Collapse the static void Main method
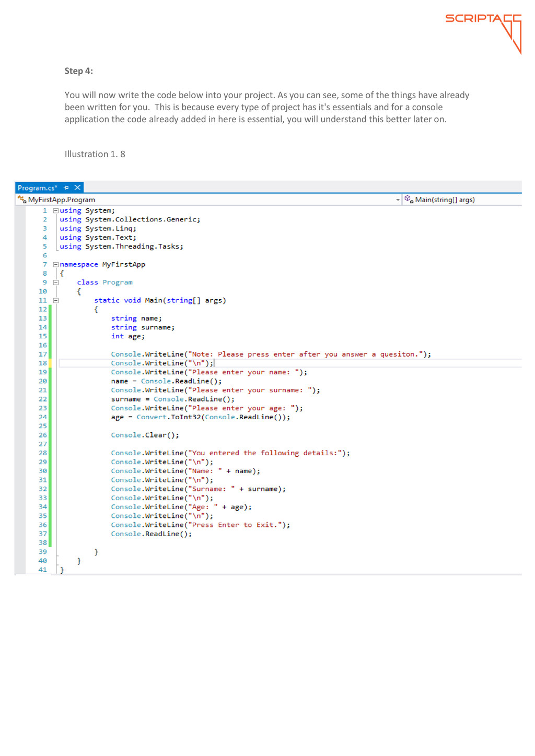 coord(55,301)
